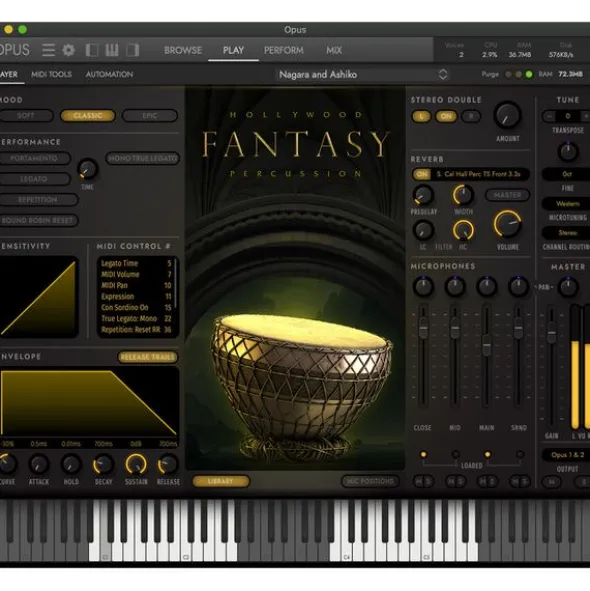Select the Classic mood button
The width and height of the screenshot is (590, 591).
coord(88,116)
